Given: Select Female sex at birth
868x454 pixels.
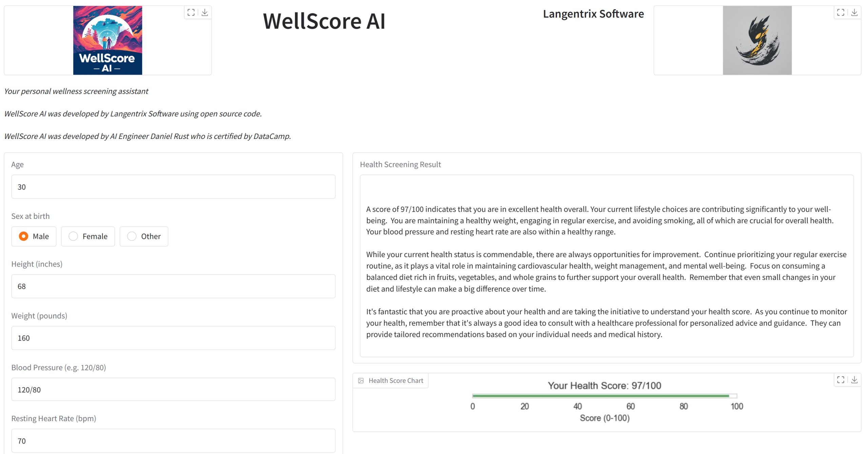Looking at the screenshot, I should 73,236.
